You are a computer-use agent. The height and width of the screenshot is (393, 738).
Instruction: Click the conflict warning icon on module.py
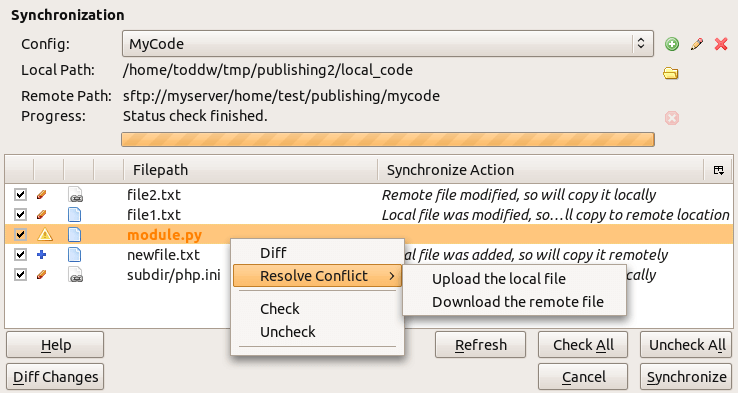[45, 234]
